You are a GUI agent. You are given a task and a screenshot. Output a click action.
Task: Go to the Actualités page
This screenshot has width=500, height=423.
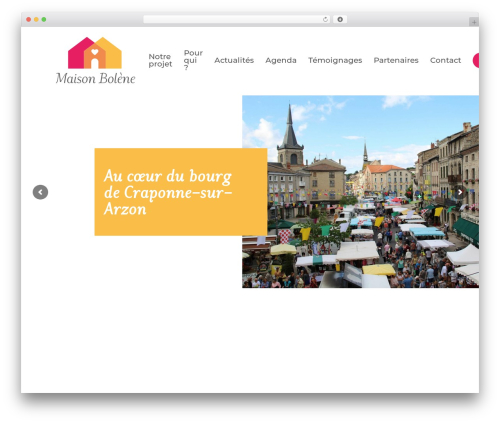click(234, 60)
